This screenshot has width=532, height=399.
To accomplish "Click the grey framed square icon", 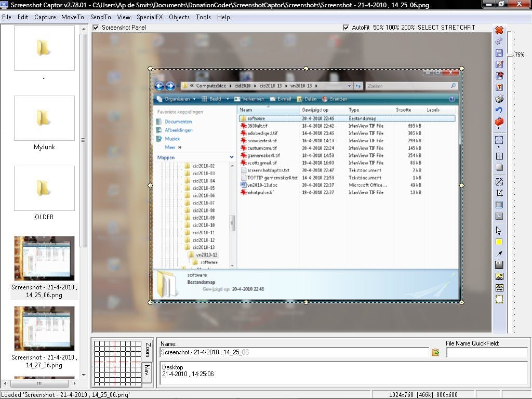I will 499,216.
